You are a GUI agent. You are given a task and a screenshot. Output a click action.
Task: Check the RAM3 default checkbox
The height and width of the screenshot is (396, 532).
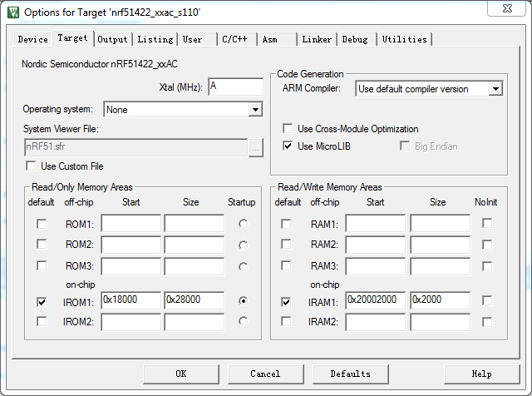[x=286, y=265]
